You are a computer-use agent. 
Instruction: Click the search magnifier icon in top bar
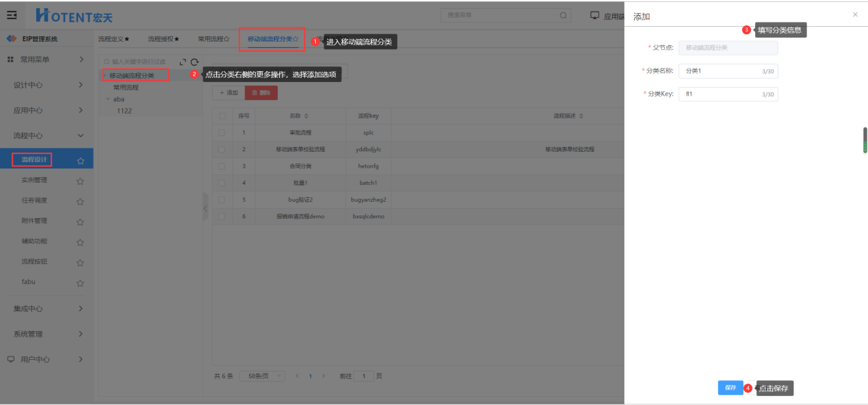(x=563, y=15)
